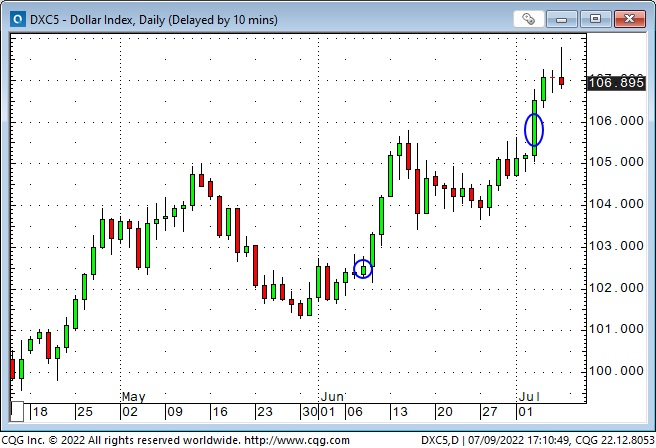656x448 pixels.
Task: Click date 13 on the time axis
Action: click(x=400, y=412)
